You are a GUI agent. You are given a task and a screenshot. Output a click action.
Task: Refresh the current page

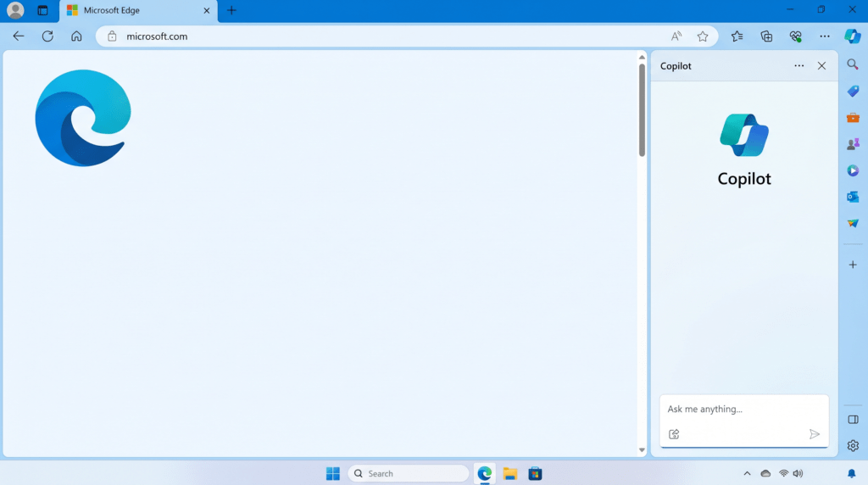click(x=47, y=36)
